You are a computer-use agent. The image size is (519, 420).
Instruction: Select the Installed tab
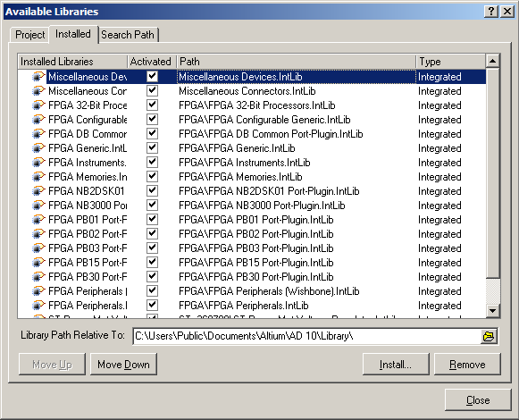pos(73,34)
